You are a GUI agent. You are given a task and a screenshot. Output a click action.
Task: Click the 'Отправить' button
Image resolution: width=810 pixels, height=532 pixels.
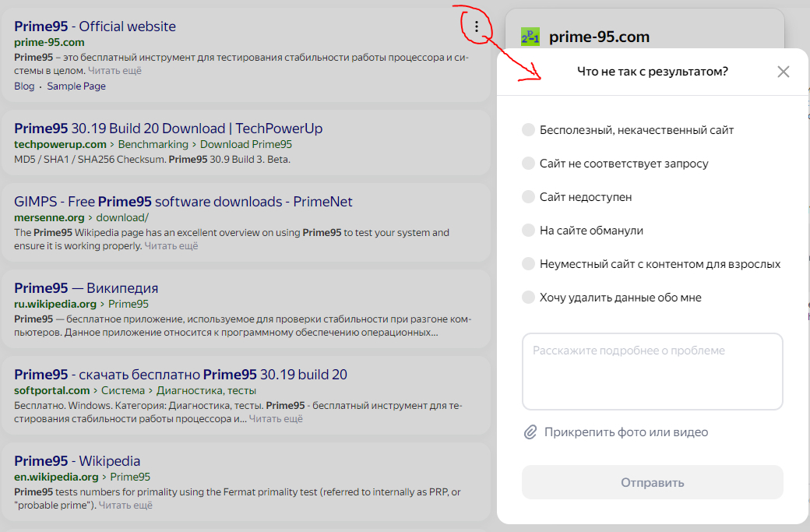[x=653, y=482]
